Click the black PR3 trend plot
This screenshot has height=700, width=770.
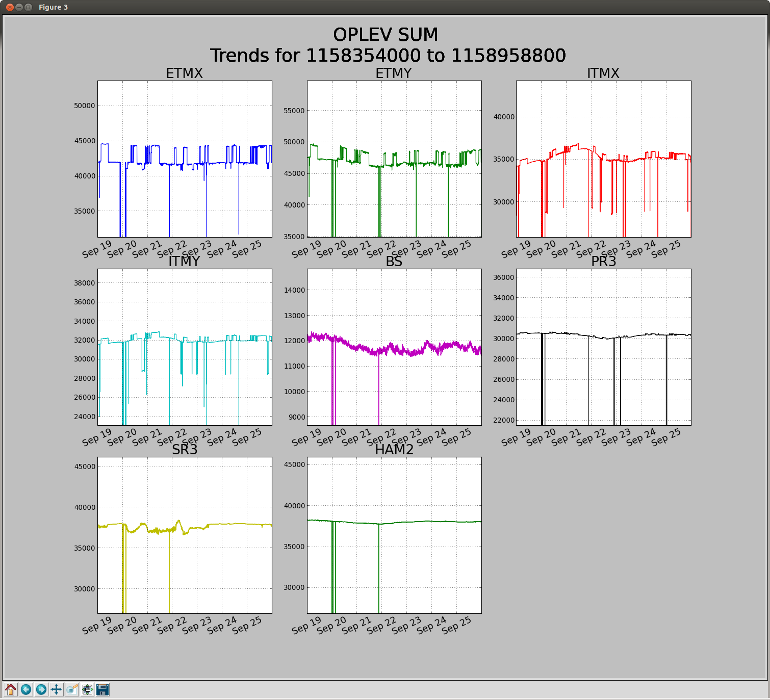[604, 347]
